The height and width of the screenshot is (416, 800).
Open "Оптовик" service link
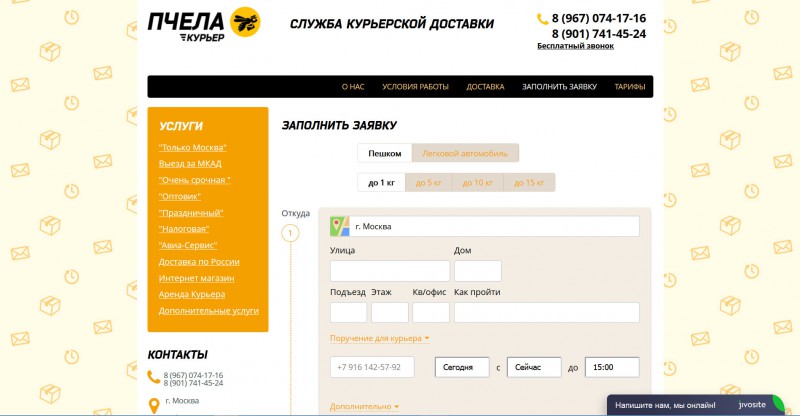(180, 197)
